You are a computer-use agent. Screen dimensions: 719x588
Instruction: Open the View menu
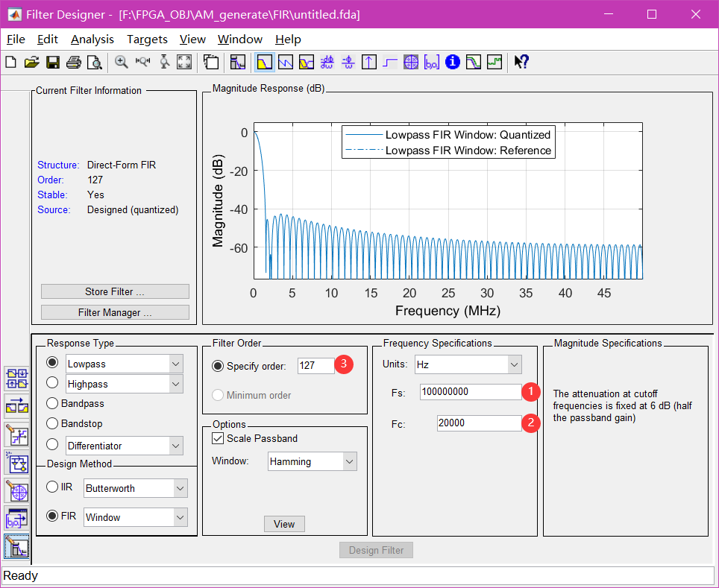pos(192,39)
